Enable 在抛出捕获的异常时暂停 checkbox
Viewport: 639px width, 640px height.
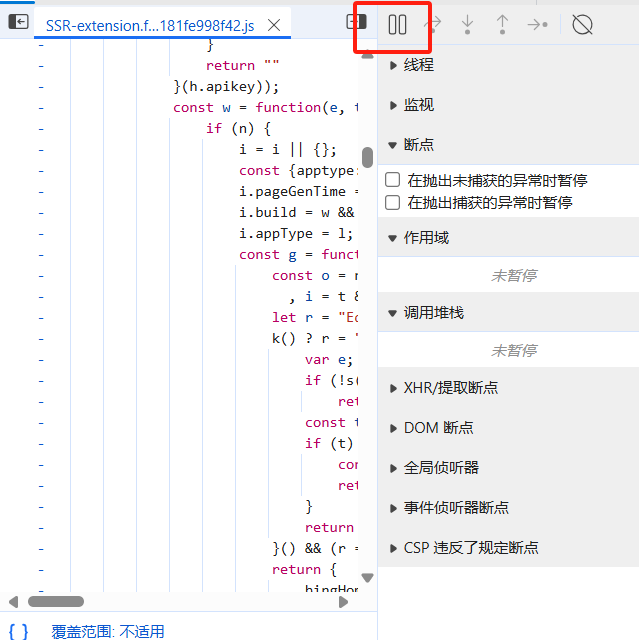pos(394,202)
